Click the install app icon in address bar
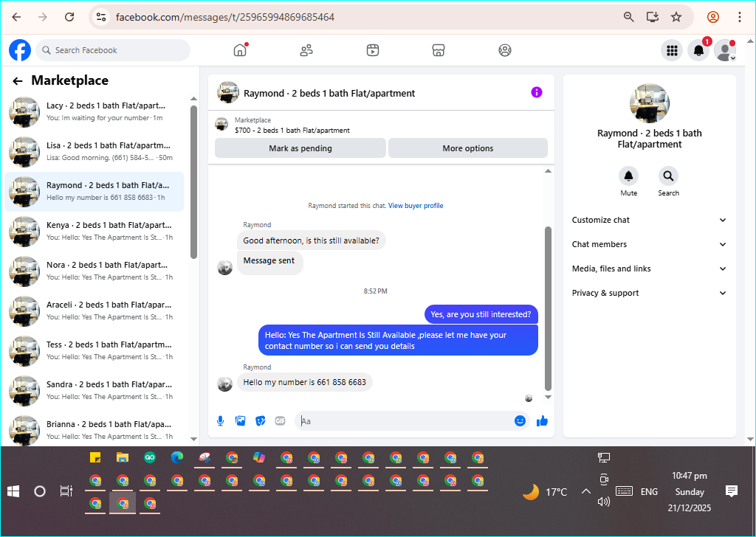Image resolution: width=756 pixels, height=537 pixels. 653,17
